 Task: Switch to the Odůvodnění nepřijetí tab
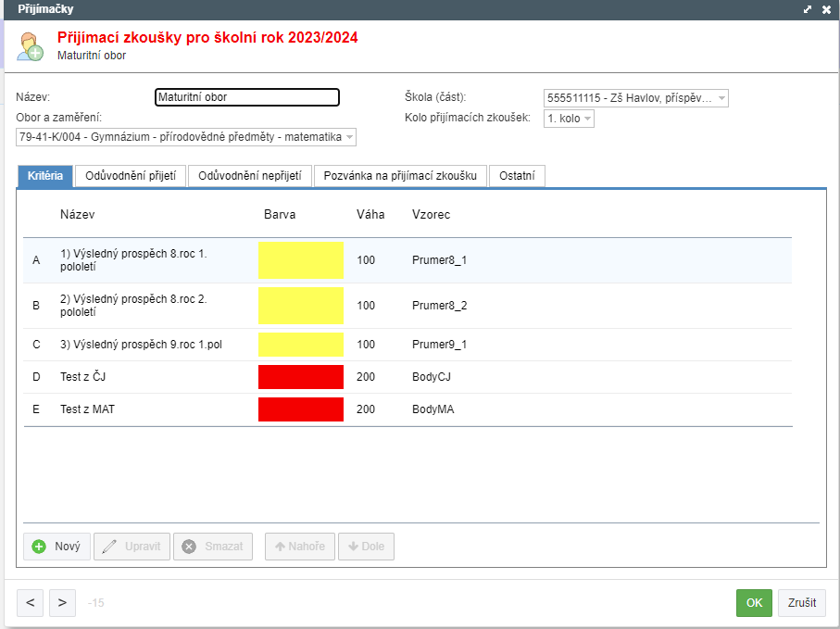250,176
